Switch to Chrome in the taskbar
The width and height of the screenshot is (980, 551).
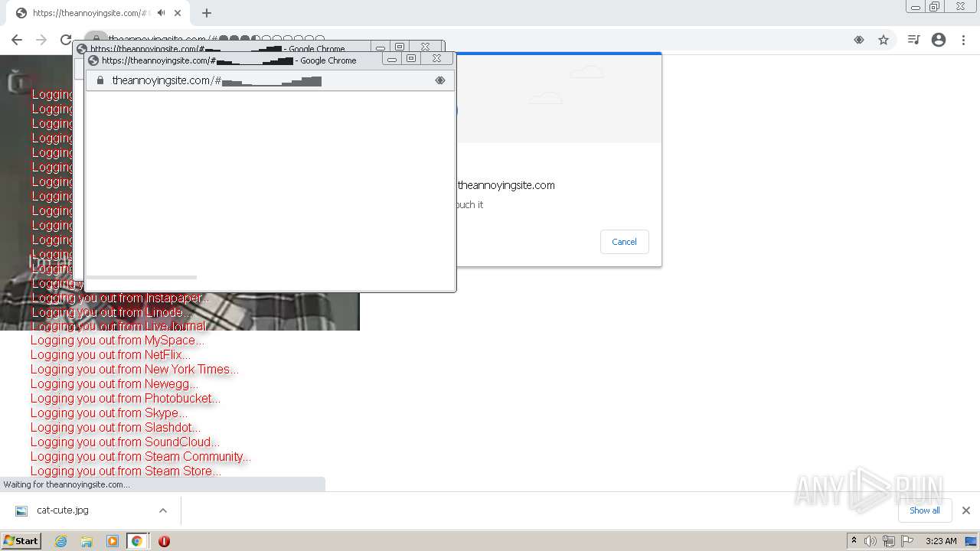tap(137, 541)
